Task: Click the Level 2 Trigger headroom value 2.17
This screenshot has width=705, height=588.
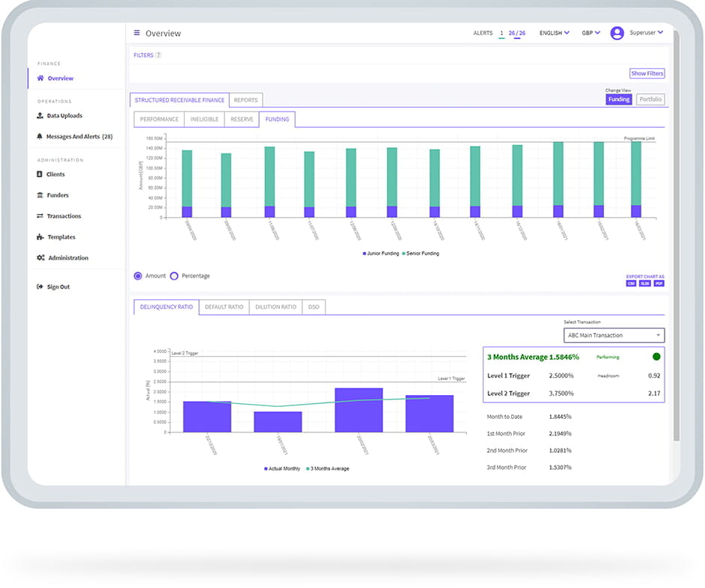Action: pos(654,393)
